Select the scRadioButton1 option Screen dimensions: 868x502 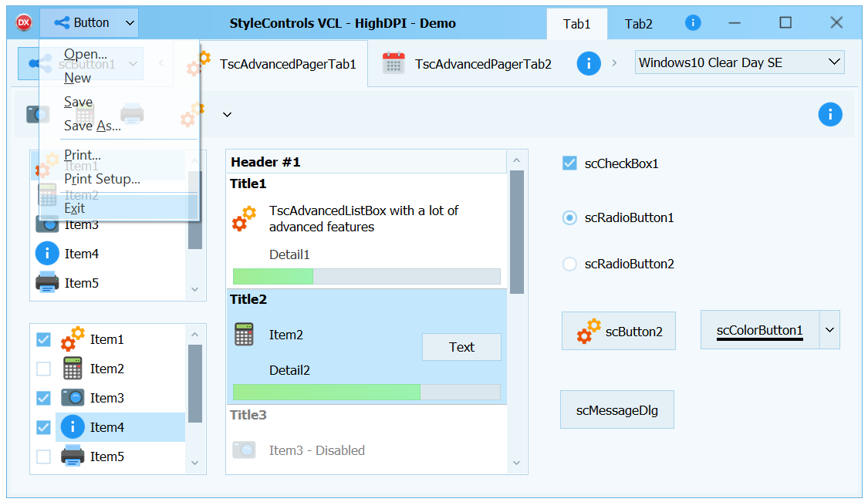click(x=569, y=217)
